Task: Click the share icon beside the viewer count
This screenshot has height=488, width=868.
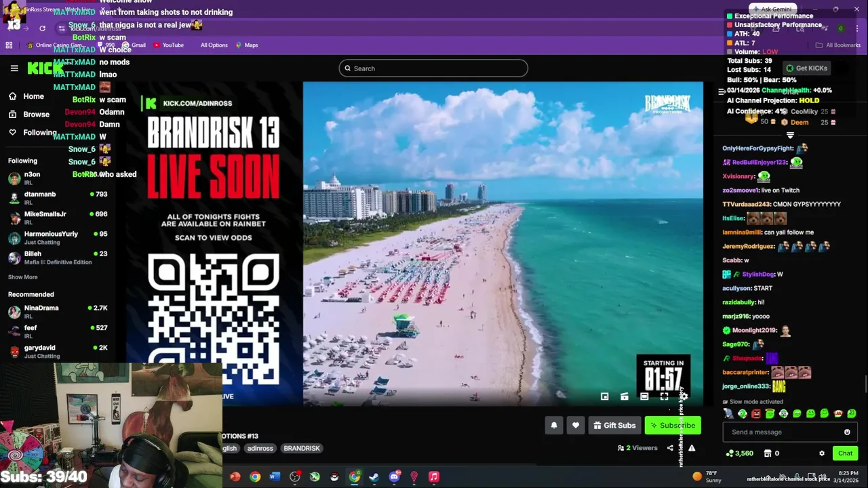Action: (670, 448)
